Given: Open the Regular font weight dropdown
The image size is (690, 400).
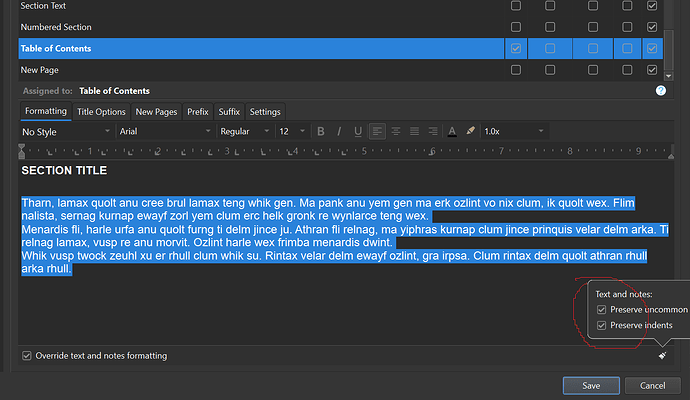Looking at the screenshot, I should [245, 132].
